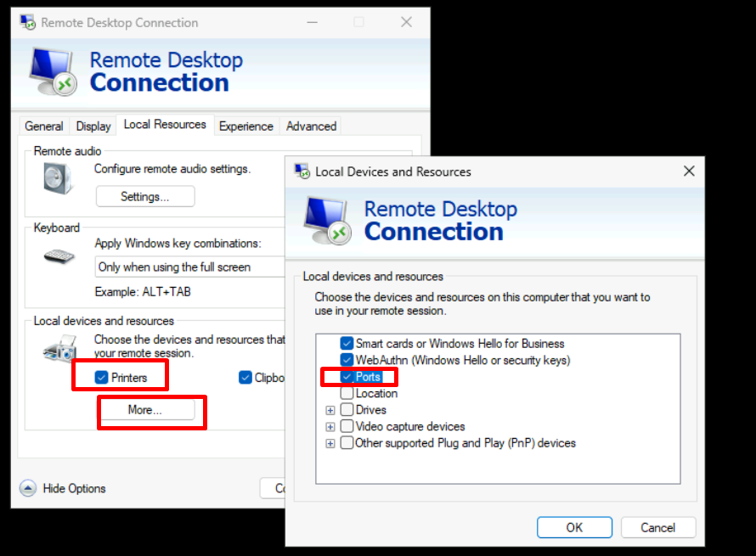Click Hide Options label
The width and height of the screenshot is (756, 556).
coord(74,488)
